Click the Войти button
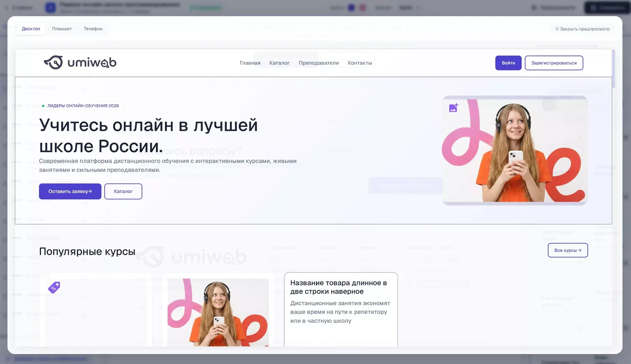The height and width of the screenshot is (364, 631). [x=508, y=63]
